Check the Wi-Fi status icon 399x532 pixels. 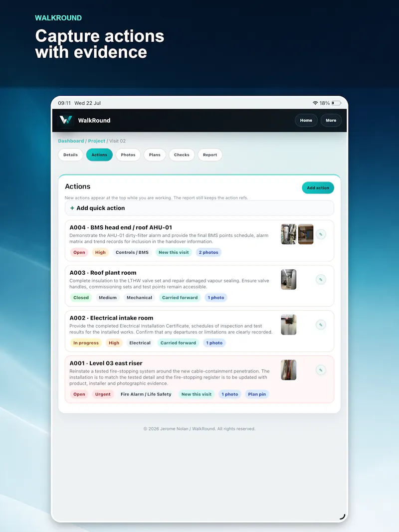pos(315,103)
